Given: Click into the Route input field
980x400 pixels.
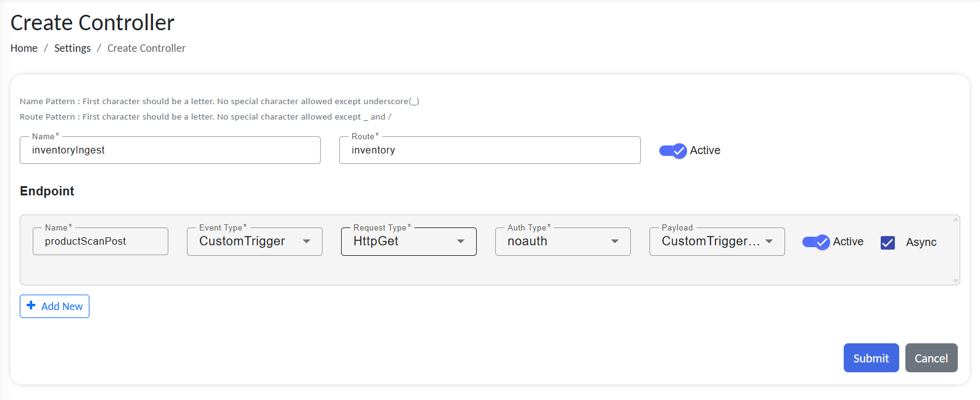Looking at the screenshot, I should click(489, 150).
